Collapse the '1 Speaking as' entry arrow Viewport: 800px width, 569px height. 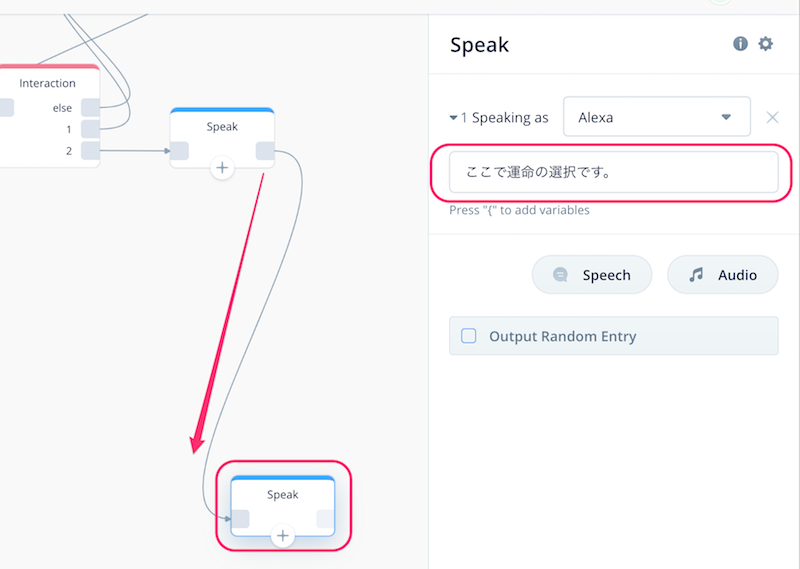tap(453, 118)
